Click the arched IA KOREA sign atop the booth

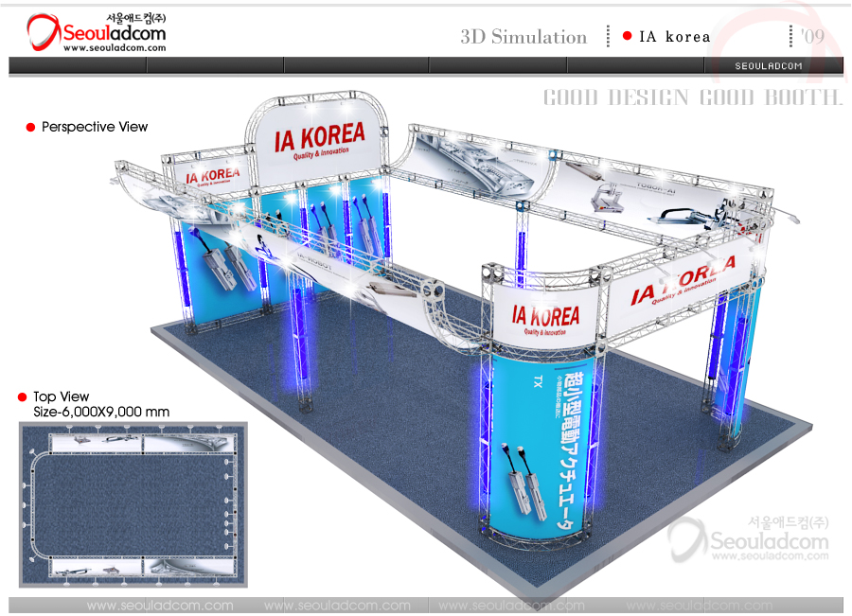[319, 138]
